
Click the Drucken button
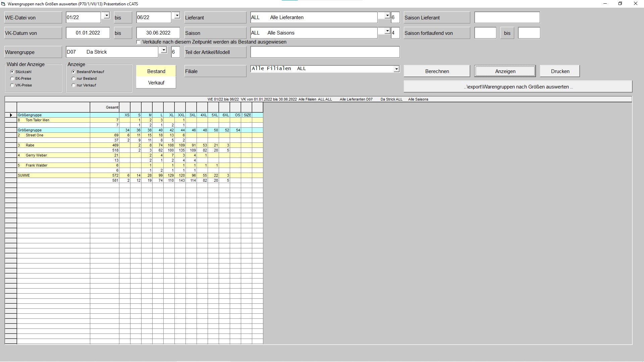560,71
